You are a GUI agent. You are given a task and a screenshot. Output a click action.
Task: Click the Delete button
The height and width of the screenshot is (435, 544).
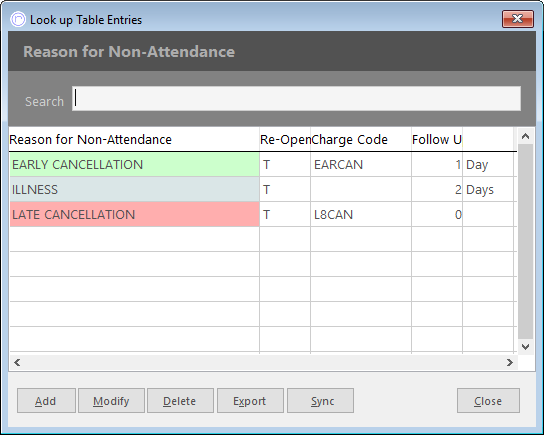[180, 401]
